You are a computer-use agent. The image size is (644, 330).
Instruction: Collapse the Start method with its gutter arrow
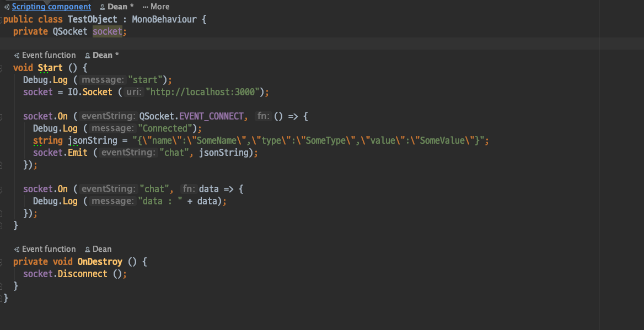(2, 67)
